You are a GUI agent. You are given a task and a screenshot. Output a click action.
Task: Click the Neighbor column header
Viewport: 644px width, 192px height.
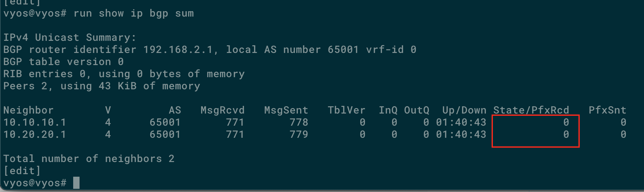[x=28, y=110]
